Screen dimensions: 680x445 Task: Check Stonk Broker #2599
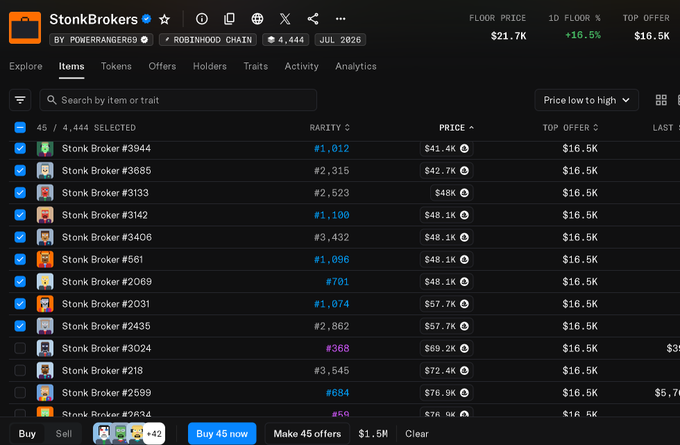click(x=20, y=393)
